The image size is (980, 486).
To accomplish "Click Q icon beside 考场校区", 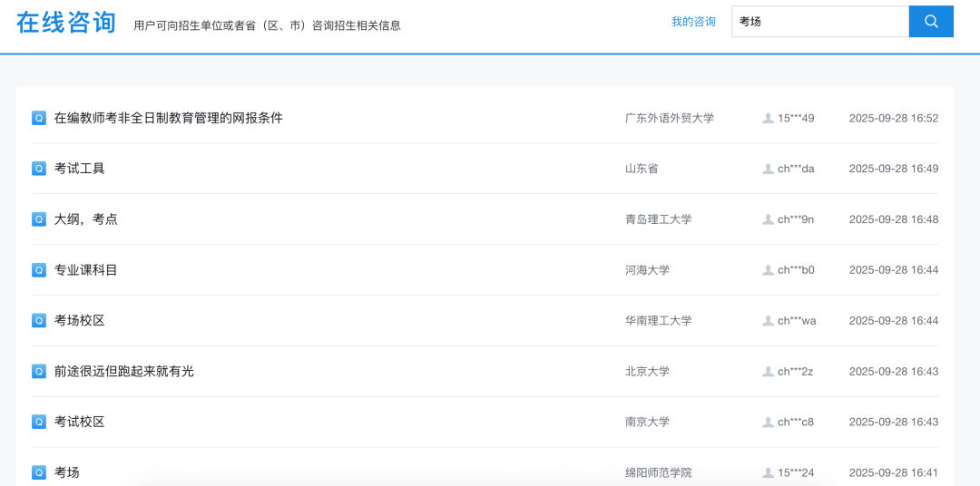I will (x=39, y=320).
